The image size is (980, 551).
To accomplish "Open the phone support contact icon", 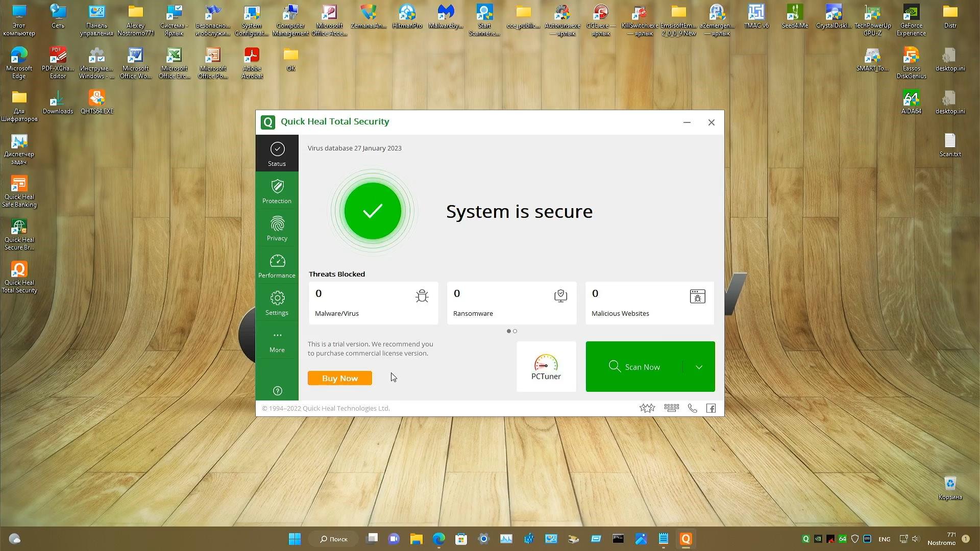I will pyautogui.click(x=692, y=408).
